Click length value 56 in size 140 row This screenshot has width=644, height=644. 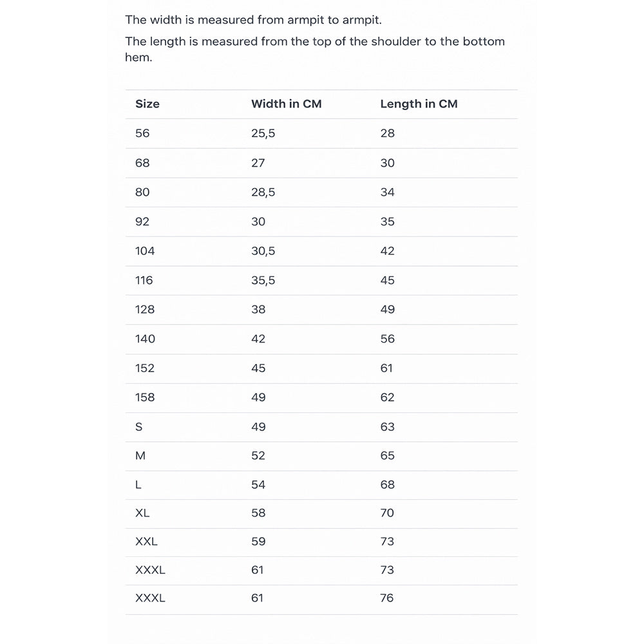(x=387, y=339)
